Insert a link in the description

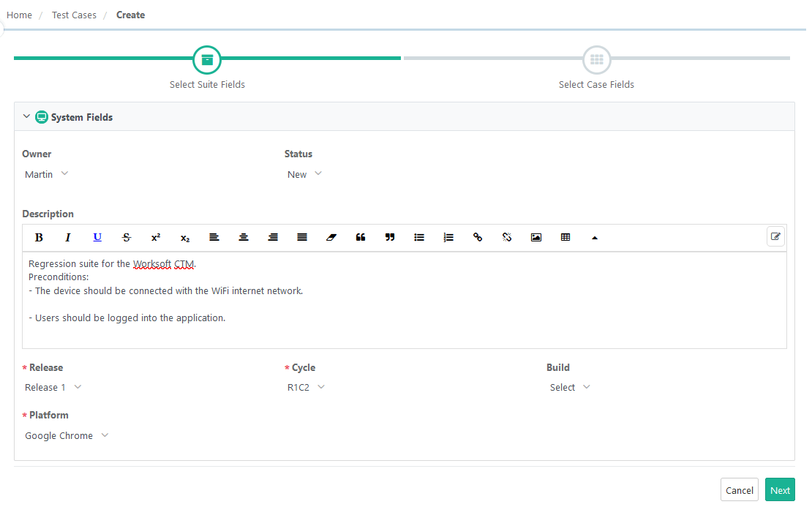click(x=478, y=238)
